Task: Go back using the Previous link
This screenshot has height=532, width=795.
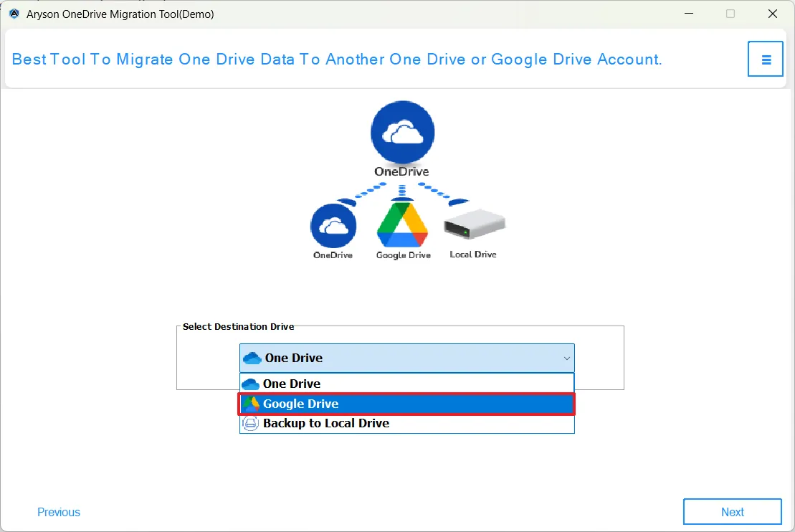Action: click(59, 512)
